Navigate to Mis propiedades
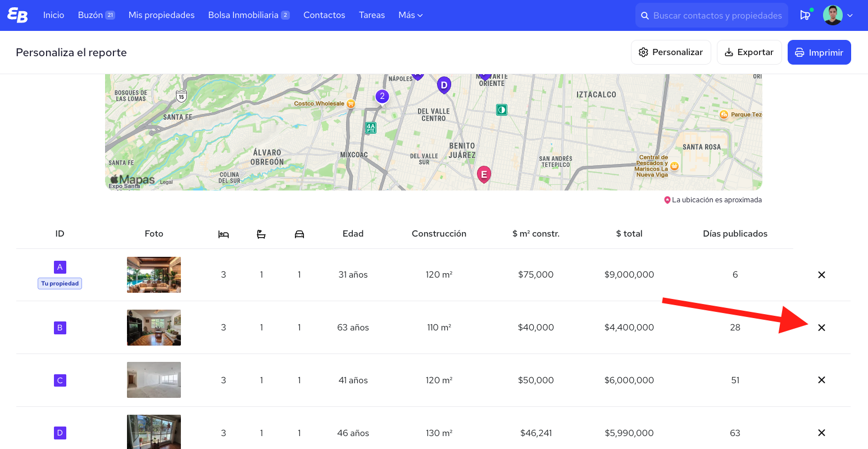Screen dimensions: 868x449 pyautogui.click(x=161, y=15)
